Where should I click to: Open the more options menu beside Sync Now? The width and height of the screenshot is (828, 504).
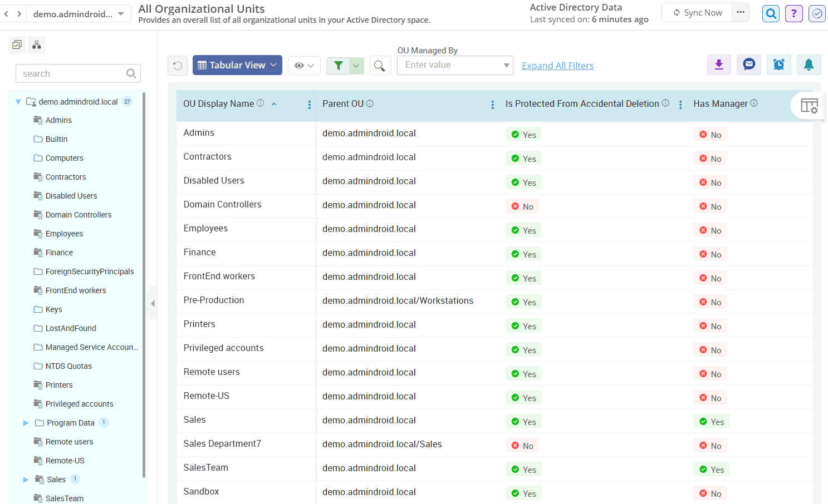741,12
